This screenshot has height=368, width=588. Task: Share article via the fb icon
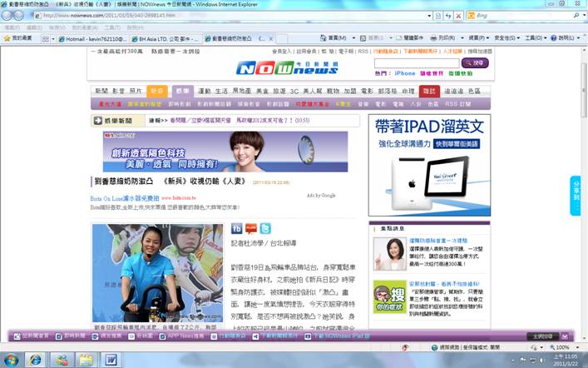236,228
